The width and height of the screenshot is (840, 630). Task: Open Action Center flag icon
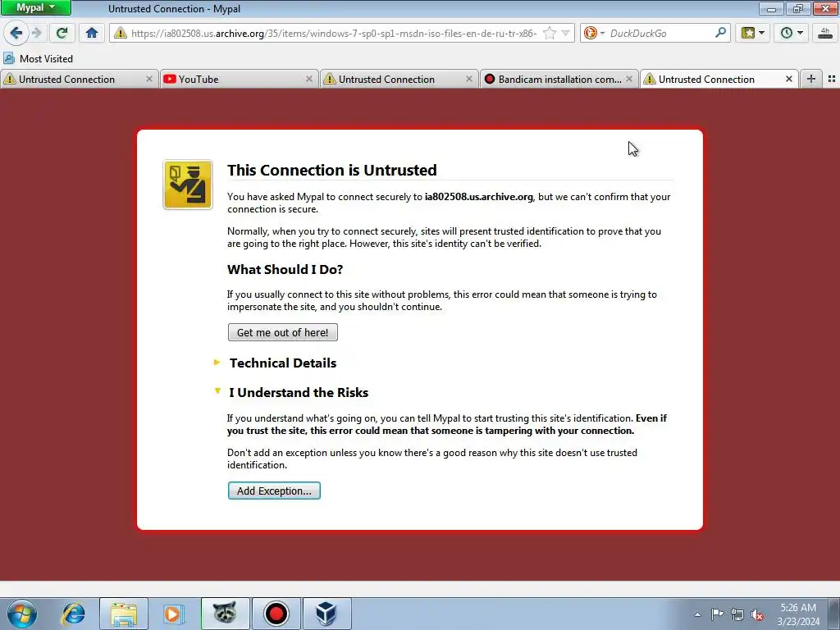pyautogui.click(x=717, y=614)
